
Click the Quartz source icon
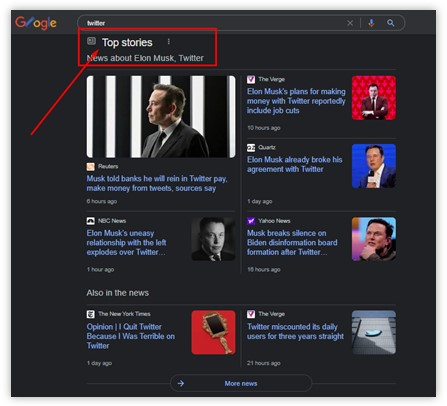coord(251,148)
